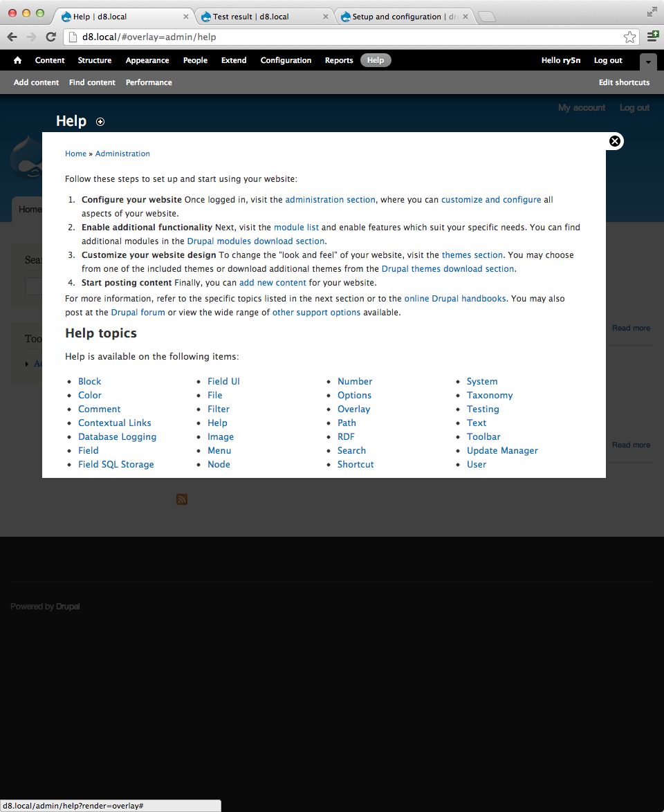Image resolution: width=664 pixels, height=812 pixels.
Task: Switch to the 'Test result | d8.local' tab
Action: pyautogui.click(x=250, y=17)
